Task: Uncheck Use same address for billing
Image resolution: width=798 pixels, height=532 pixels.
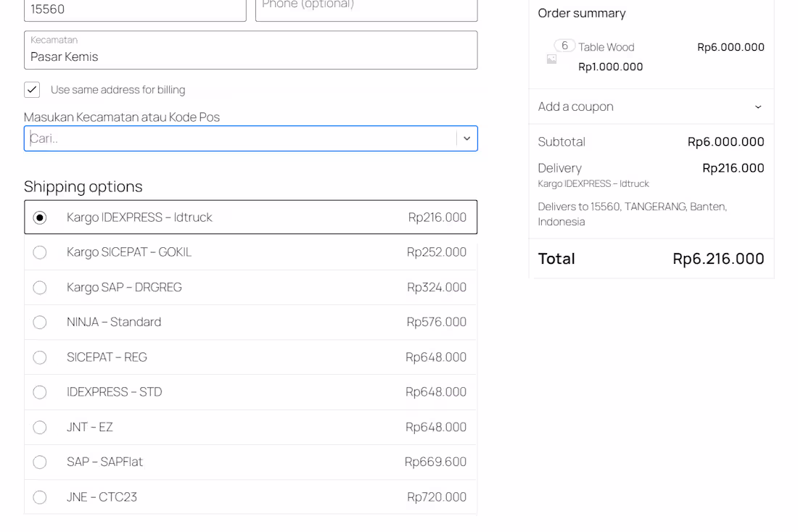Action: (x=31, y=89)
